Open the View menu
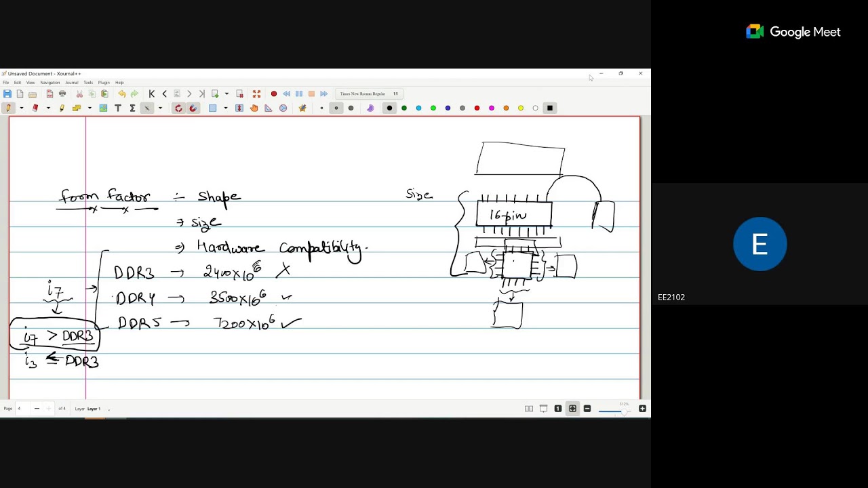The height and width of the screenshot is (488, 868). [31, 83]
